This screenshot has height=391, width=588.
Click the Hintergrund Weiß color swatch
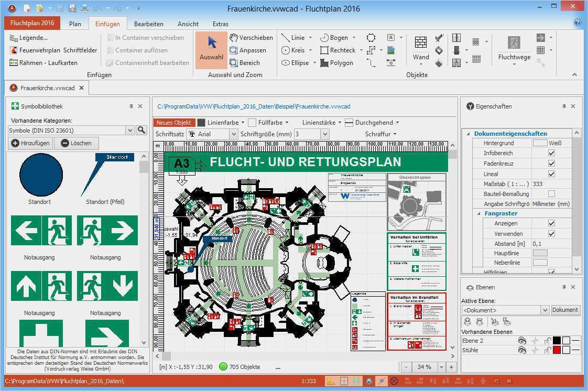click(540, 143)
